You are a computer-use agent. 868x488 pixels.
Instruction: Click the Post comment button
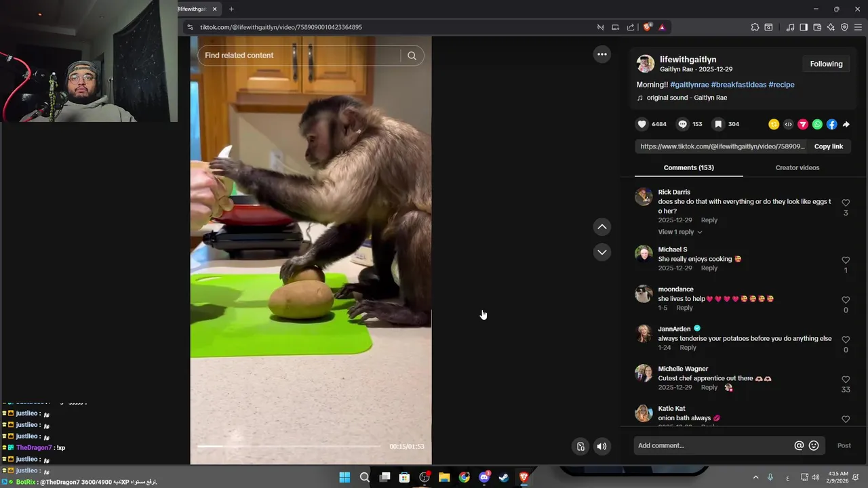(x=844, y=445)
